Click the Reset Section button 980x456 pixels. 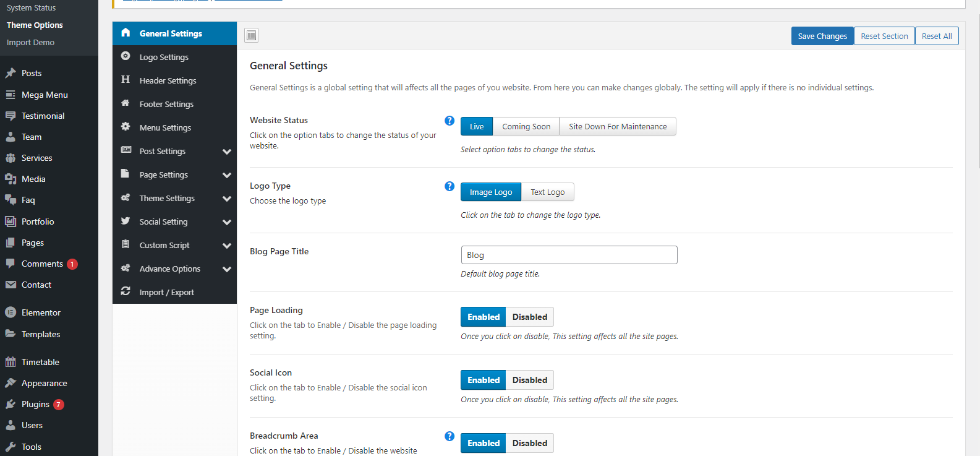pos(884,37)
